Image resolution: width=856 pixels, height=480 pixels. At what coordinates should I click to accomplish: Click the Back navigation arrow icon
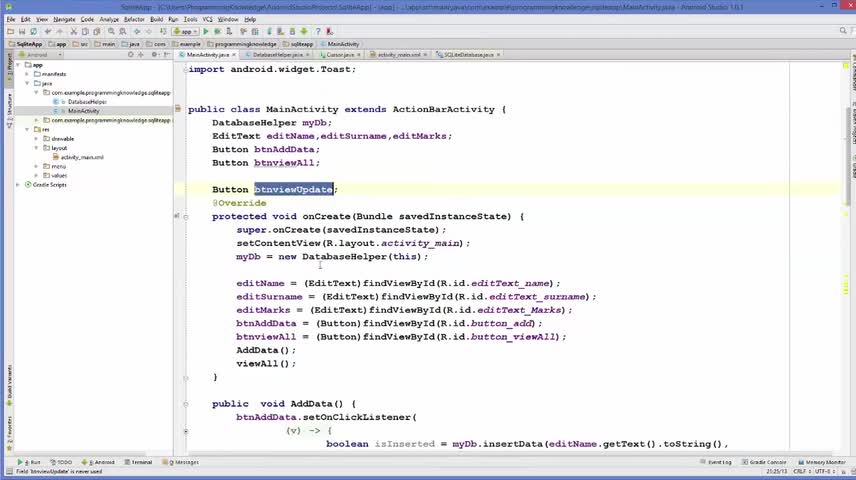tap(137, 32)
